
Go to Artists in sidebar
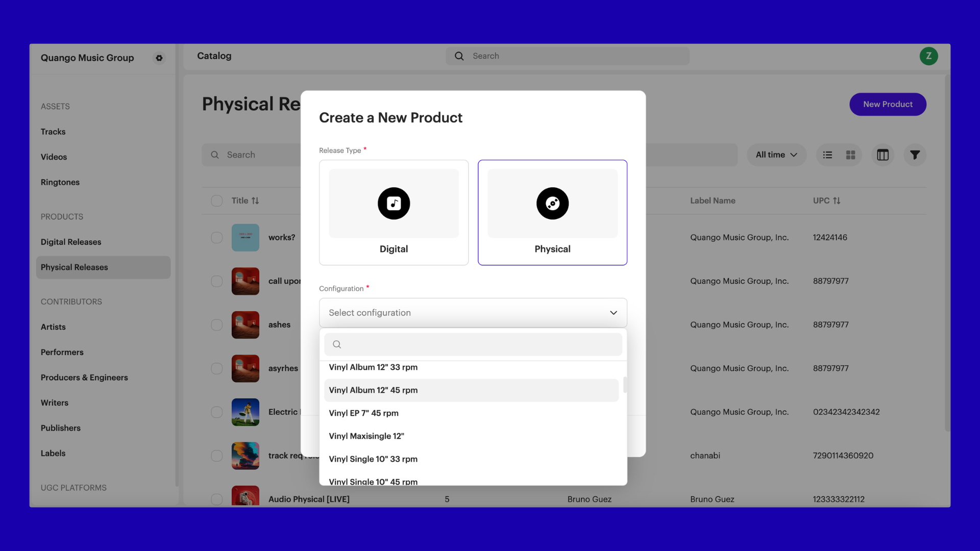point(53,327)
